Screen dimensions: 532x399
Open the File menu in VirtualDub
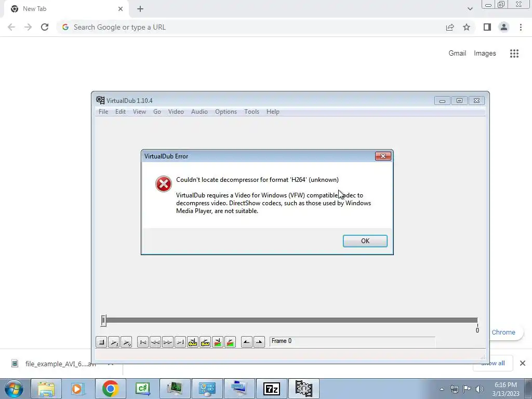pyautogui.click(x=103, y=112)
